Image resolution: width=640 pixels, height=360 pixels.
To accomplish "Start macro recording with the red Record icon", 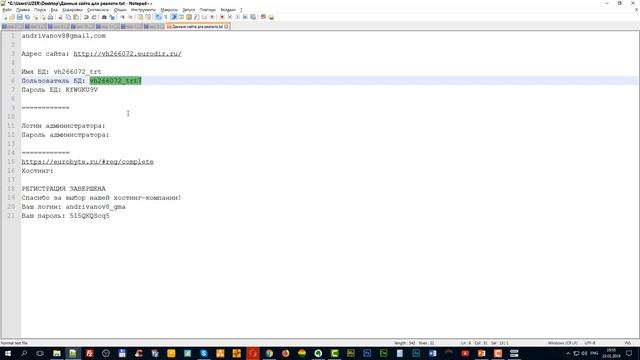I will (222, 17).
